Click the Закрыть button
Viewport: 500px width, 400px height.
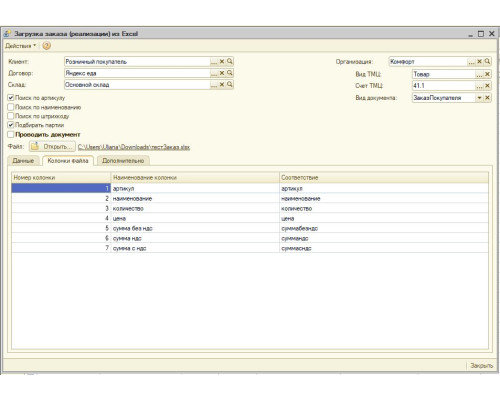click(x=481, y=366)
